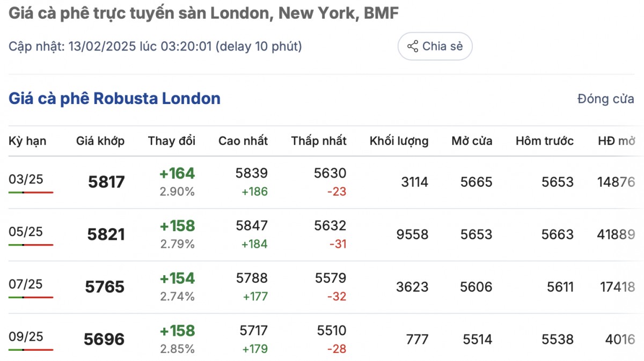The image size is (644, 361).
Task: Click the Thấp nhất column header
Action: point(319,141)
